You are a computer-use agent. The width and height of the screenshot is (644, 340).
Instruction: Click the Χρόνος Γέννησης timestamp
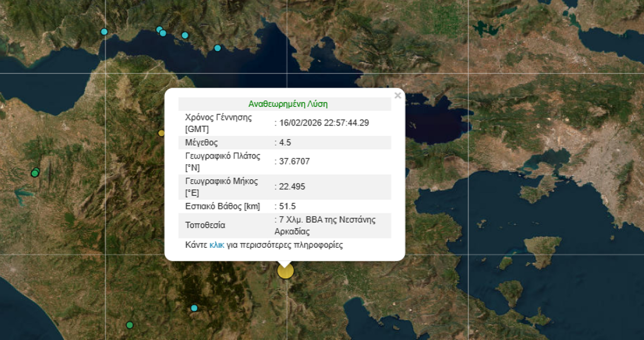pyautogui.click(x=323, y=123)
